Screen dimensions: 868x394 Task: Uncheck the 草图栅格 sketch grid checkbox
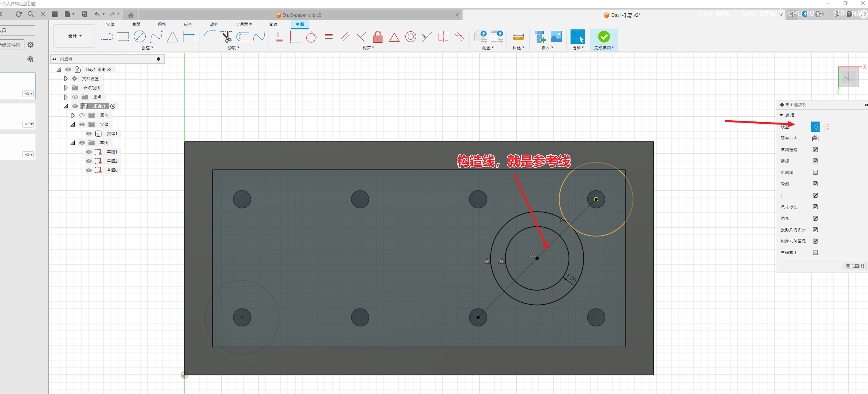point(815,150)
